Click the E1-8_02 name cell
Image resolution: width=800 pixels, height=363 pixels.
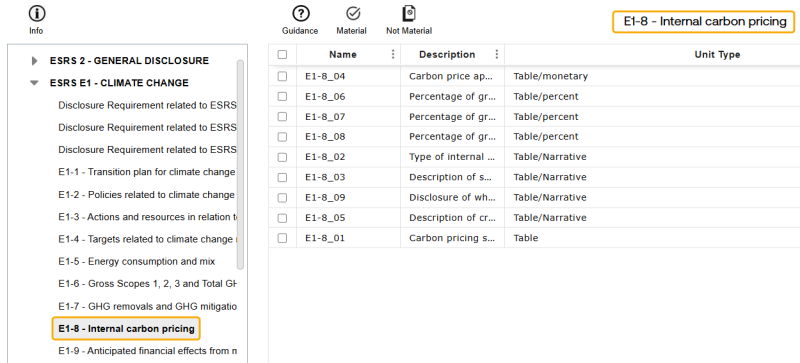[x=348, y=157]
